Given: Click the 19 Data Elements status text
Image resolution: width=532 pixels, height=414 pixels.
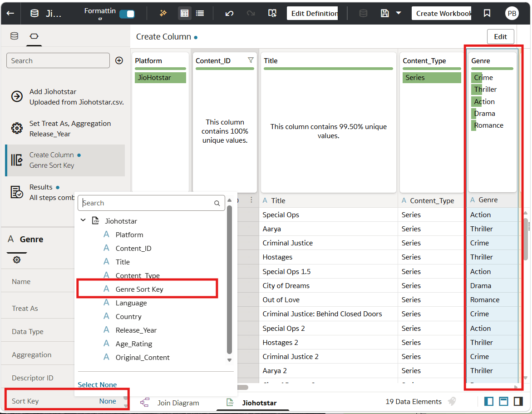Looking at the screenshot, I should click(414, 401).
